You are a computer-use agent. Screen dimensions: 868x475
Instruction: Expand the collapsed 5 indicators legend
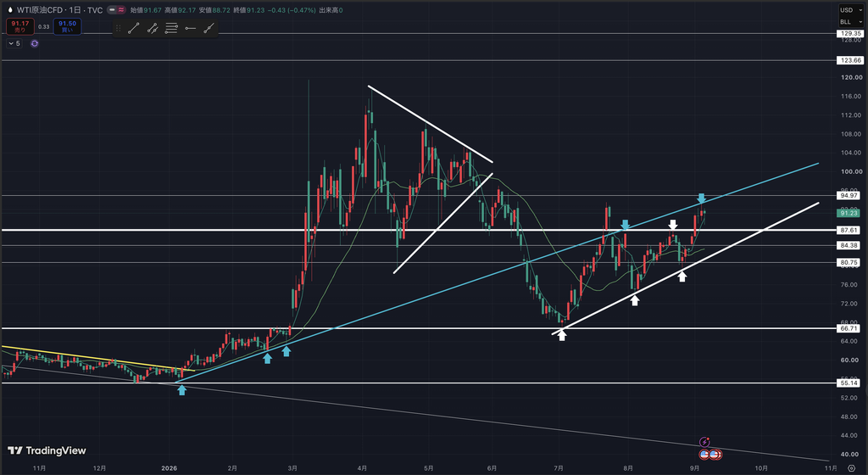(14, 43)
